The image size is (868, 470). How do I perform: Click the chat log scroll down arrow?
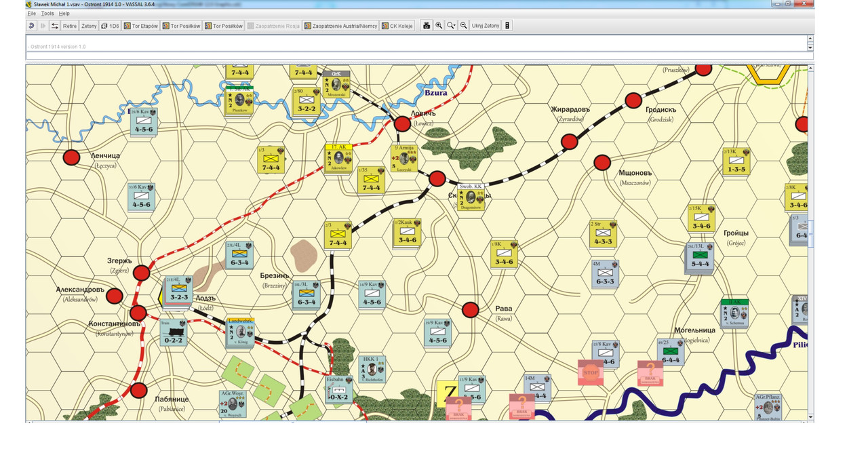[810, 47]
